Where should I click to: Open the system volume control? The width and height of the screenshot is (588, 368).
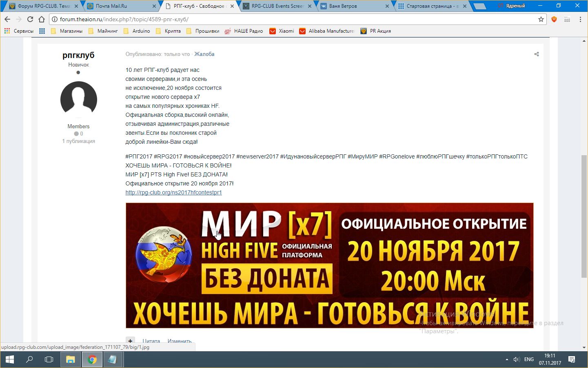pyautogui.click(x=517, y=359)
